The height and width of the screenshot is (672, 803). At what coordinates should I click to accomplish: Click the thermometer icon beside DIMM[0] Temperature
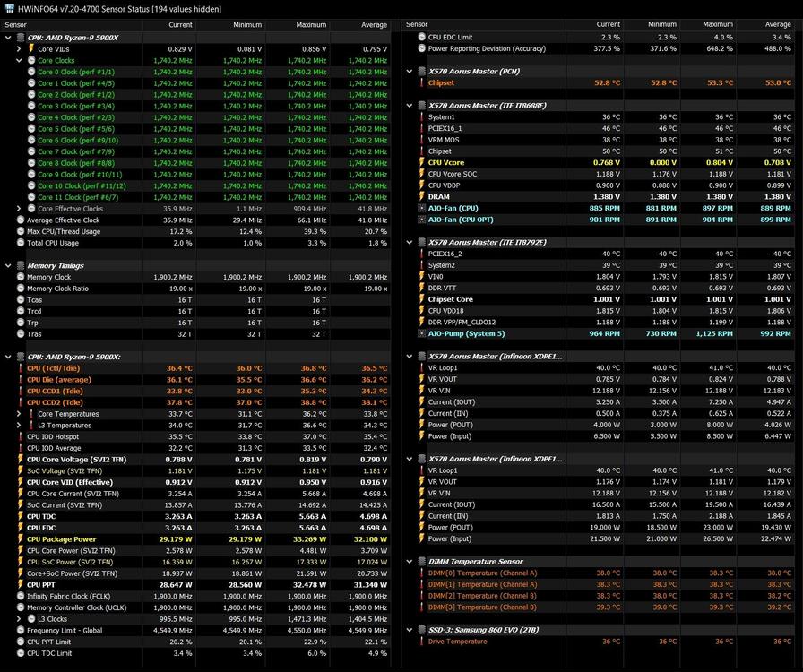(421, 573)
